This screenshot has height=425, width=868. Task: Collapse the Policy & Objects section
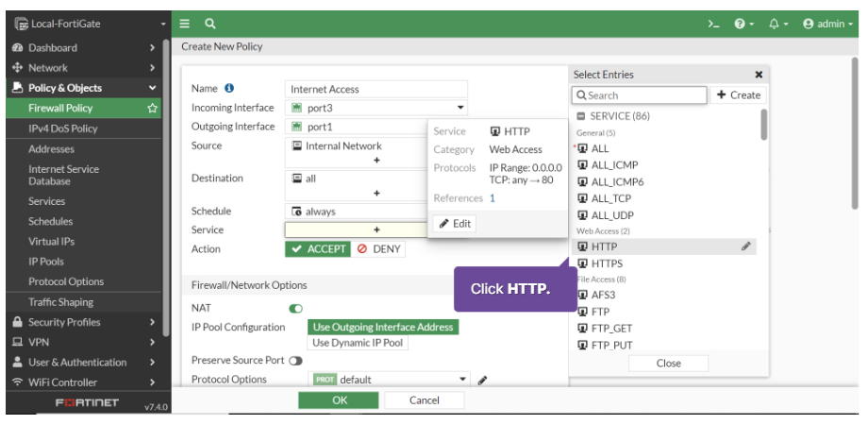pos(152,88)
